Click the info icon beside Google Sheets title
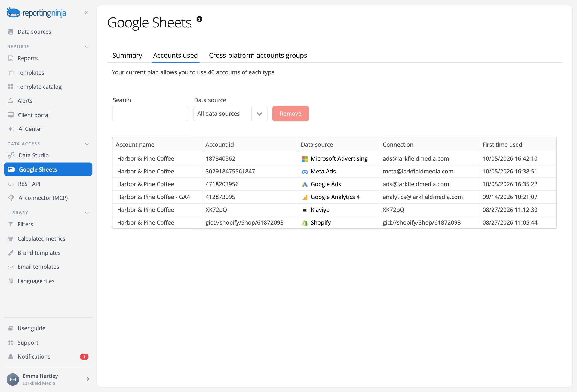The width and height of the screenshot is (577, 392). 200,19
